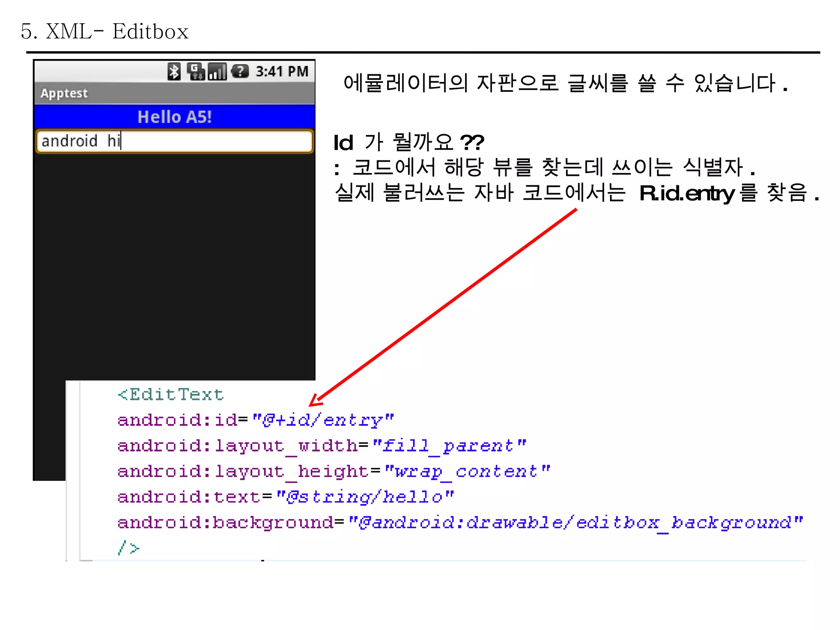Image resolution: width=840 pixels, height=630 pixels.
Task: Click the 'Id 가 뭘까요 ??' heading
Action: tap(409, 142)
